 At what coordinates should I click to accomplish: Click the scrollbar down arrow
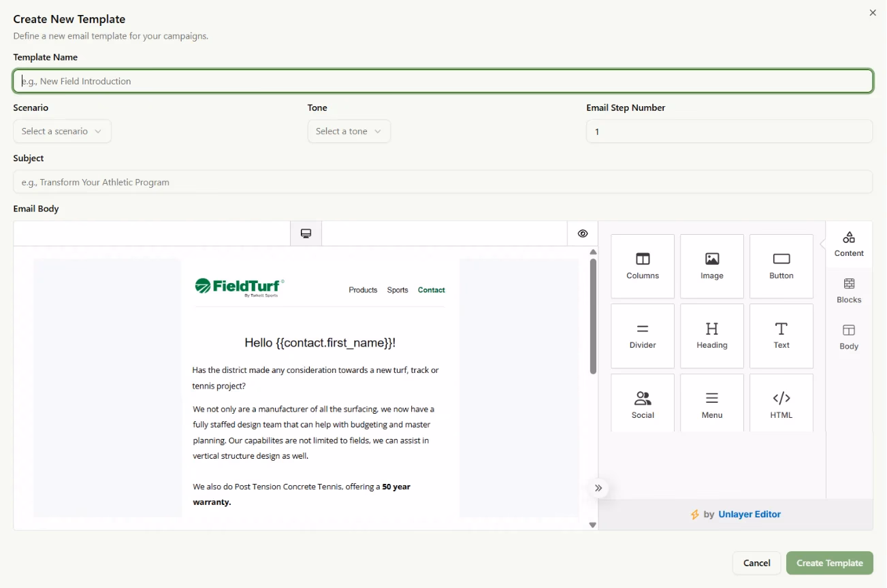[x=593, y=525]
